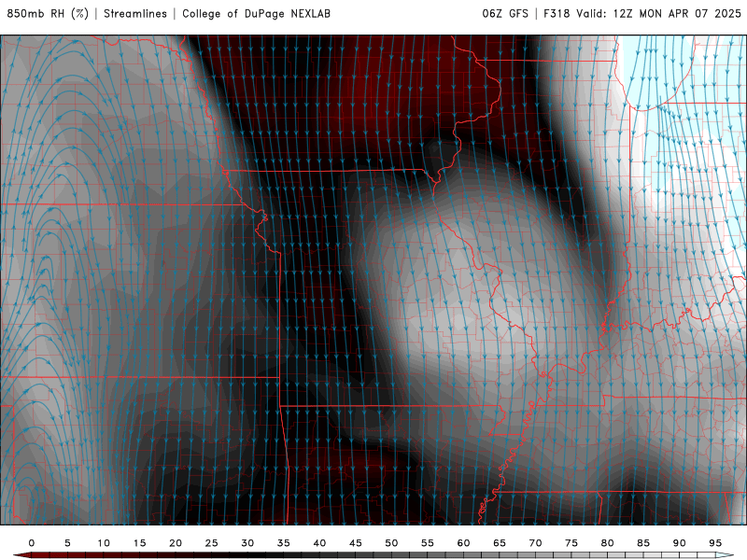747x560 pixels.
Task: Click the 85 value on the color scale
Action: coord(643,543)
